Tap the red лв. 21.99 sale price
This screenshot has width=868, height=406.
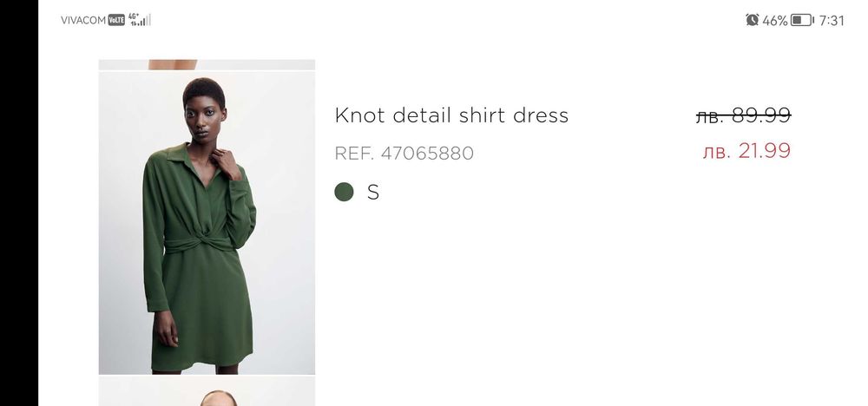746,150
